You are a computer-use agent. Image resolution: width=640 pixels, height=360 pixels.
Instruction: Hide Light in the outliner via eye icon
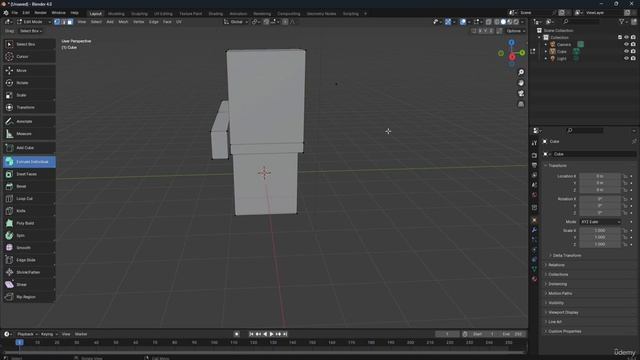coord(626,58)
